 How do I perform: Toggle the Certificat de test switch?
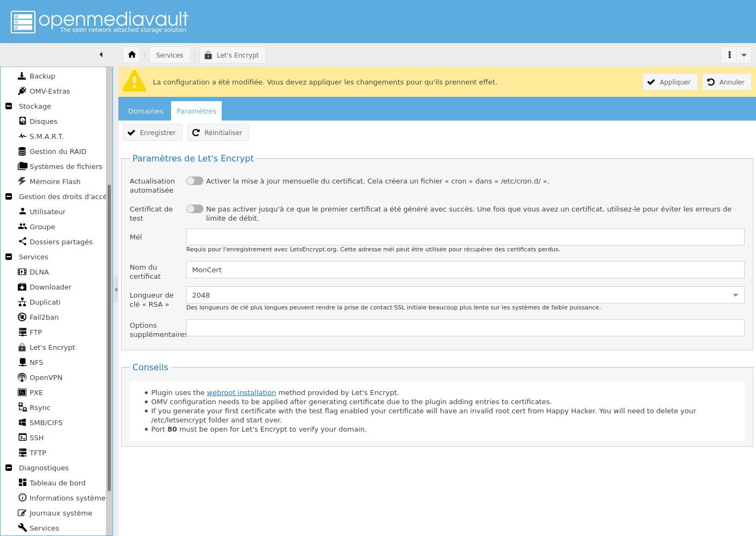[x=194, y=209]
